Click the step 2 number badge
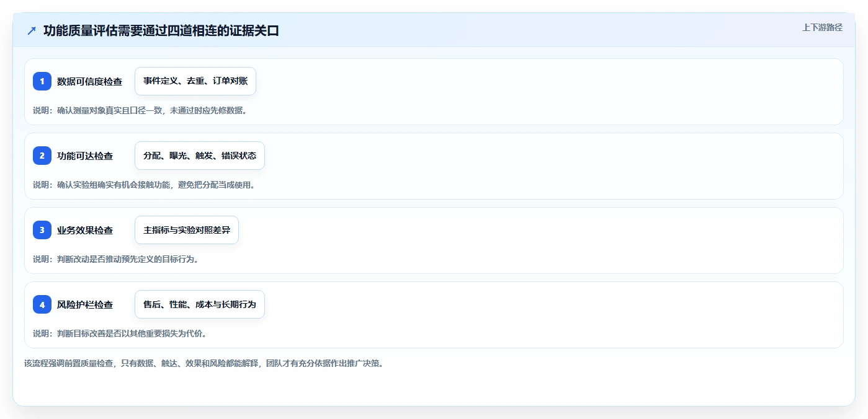 42,156
